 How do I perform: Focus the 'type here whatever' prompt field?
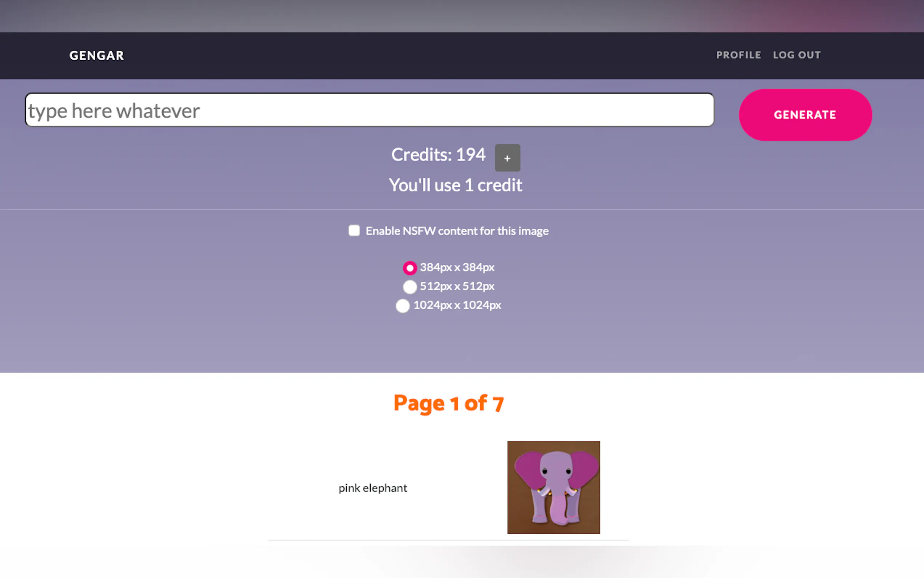369,110
